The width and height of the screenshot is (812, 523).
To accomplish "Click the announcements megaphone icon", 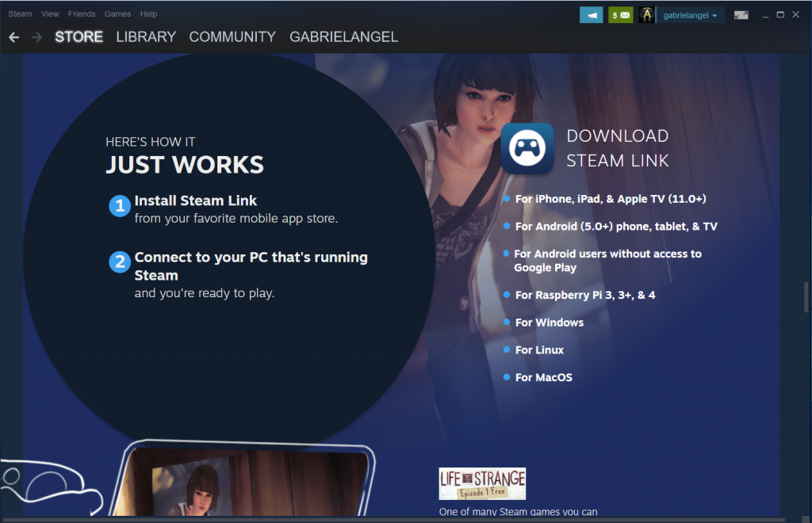I will pos(591,15).
